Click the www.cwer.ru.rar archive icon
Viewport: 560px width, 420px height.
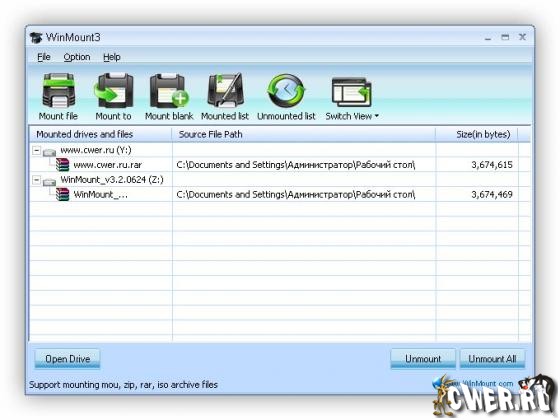pyautogui.click(x=62, y=165)
